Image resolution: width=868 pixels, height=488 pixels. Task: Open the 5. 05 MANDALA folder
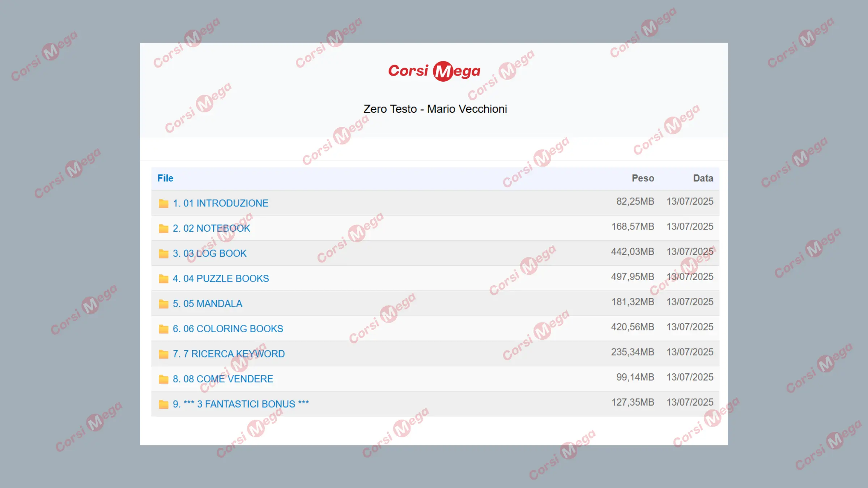pos(207,304)
